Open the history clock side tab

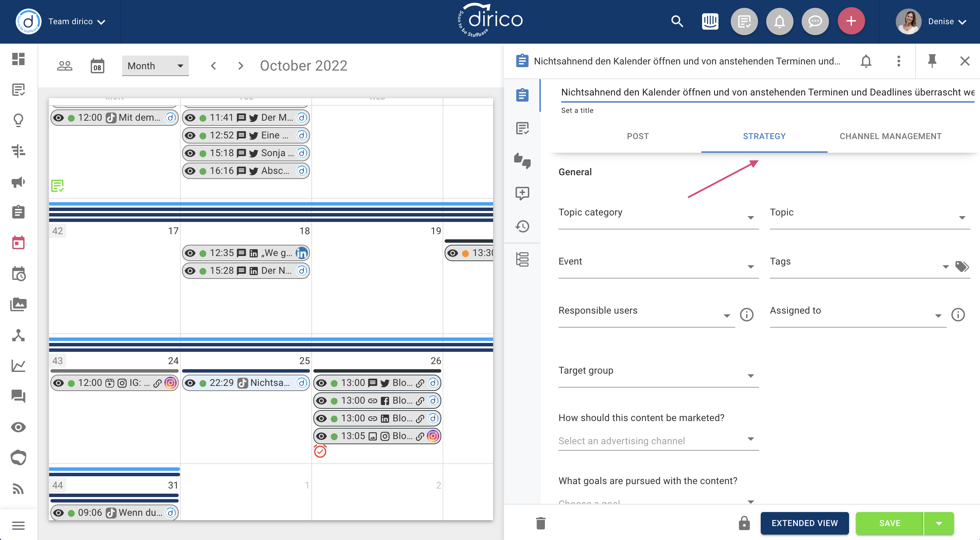click(522, 226)
